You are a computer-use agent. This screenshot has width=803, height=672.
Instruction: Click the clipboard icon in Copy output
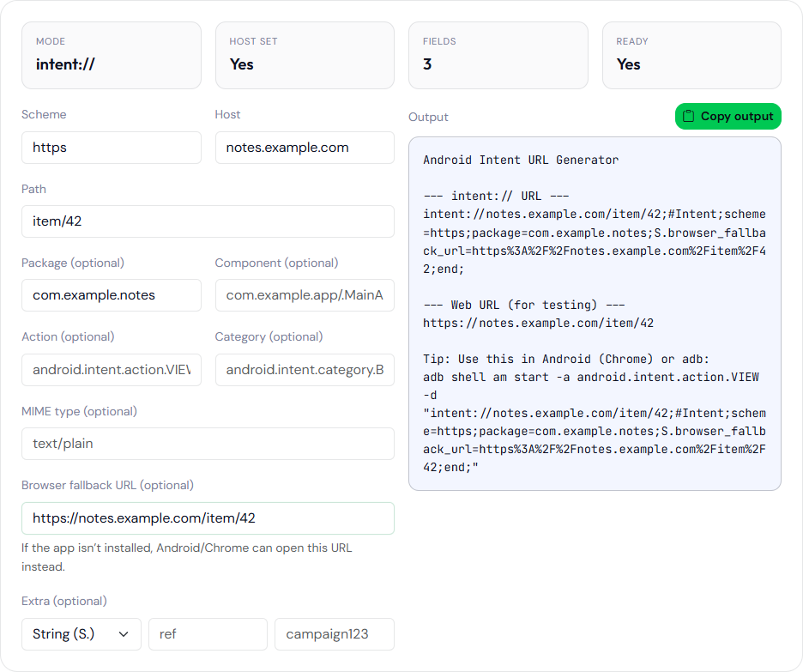689,116
